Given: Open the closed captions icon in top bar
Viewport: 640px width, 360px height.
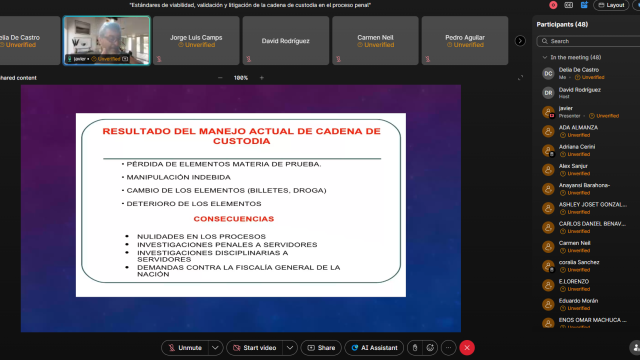Looking at the screenshot, I should (569, 5).
